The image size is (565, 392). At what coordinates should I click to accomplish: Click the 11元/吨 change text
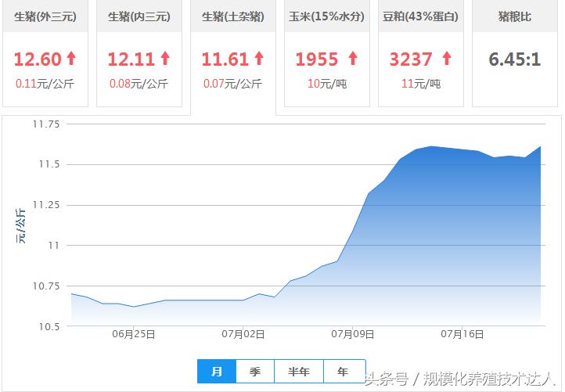point(421,84)
